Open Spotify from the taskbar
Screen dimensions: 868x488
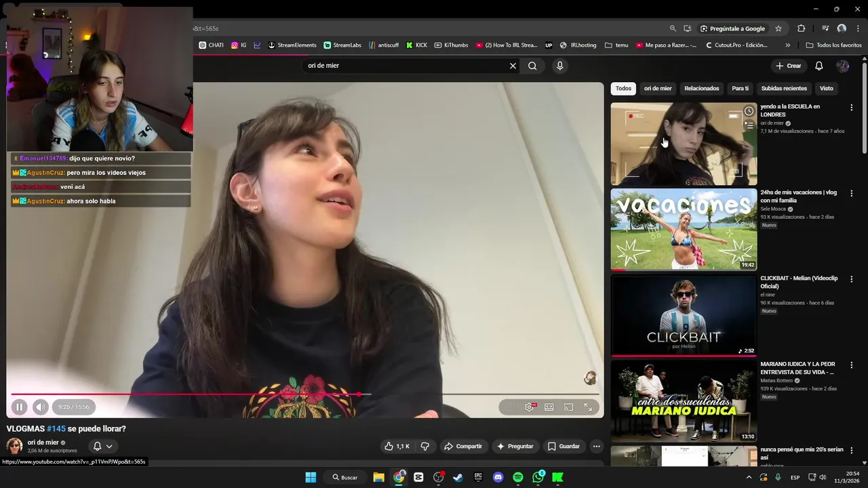click(x=518, y=477)
